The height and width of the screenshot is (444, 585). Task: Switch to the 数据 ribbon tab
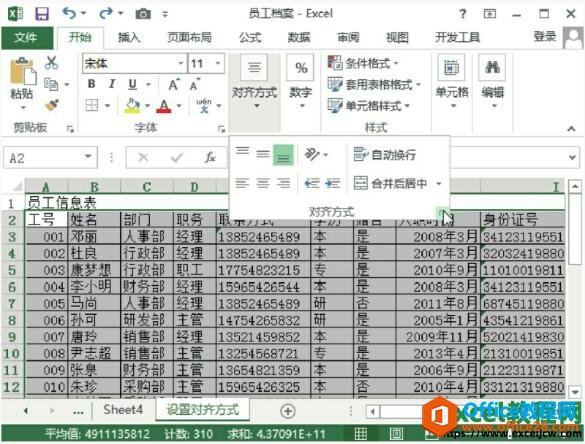pos(299,37)
